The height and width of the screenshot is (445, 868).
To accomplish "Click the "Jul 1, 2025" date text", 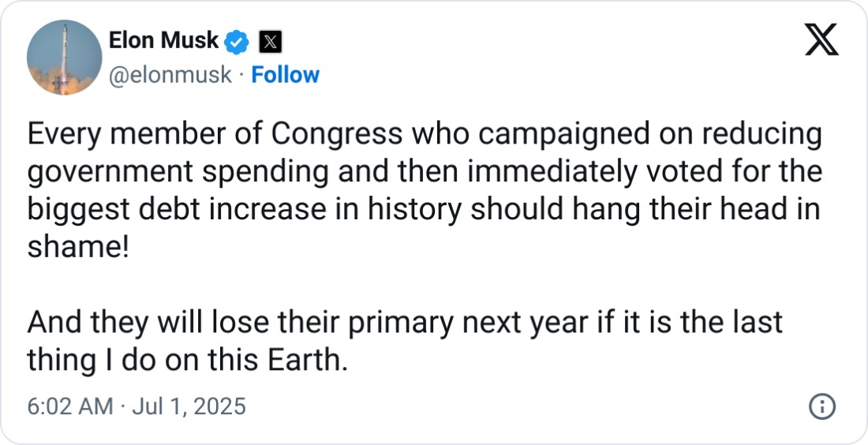I will [189, 406].
